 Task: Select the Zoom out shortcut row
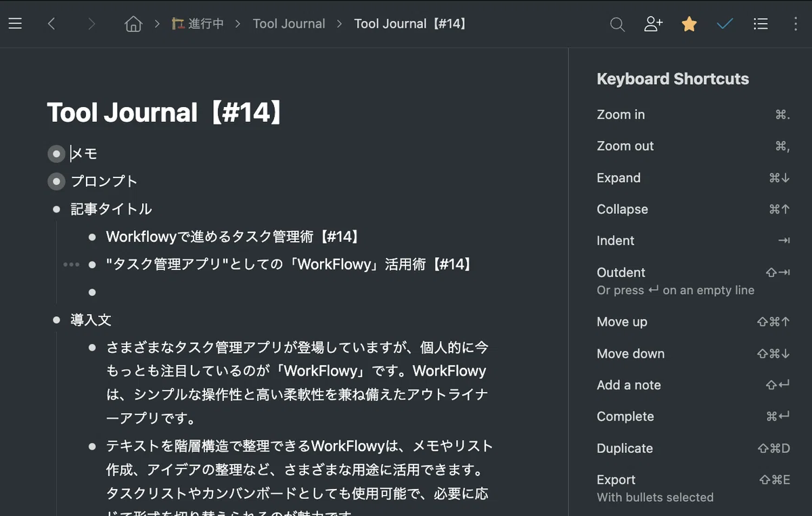[693, 146]
